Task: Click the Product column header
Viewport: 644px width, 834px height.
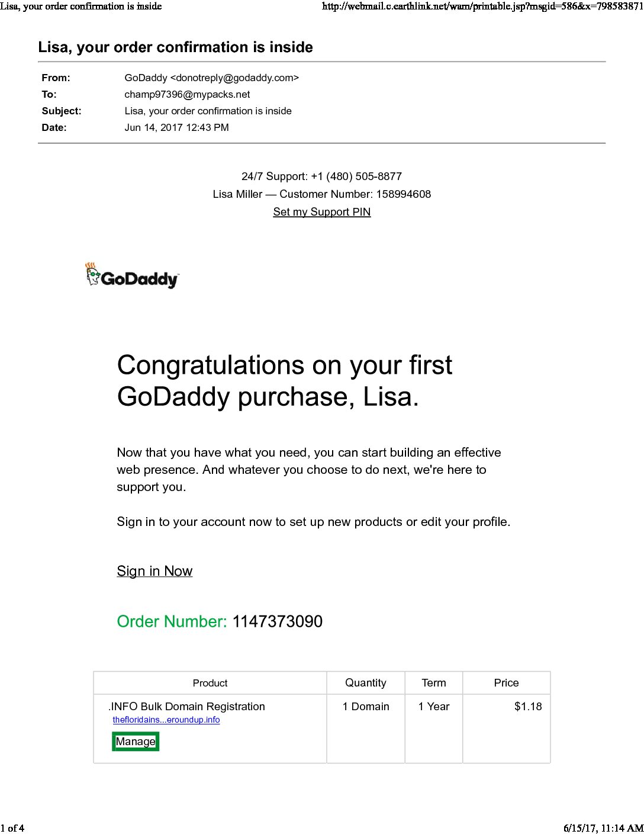Action: click(210, 683)
